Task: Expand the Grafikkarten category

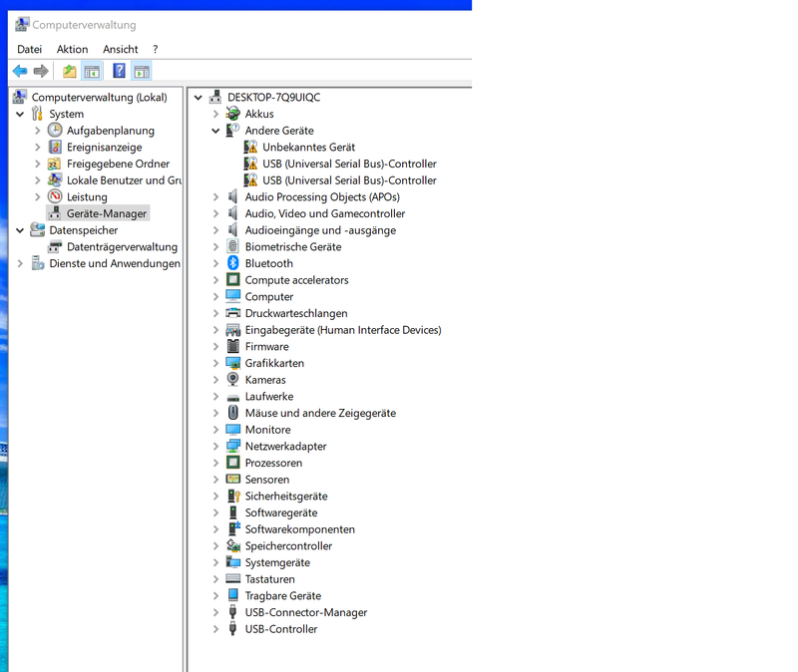Action: [215, 364]
